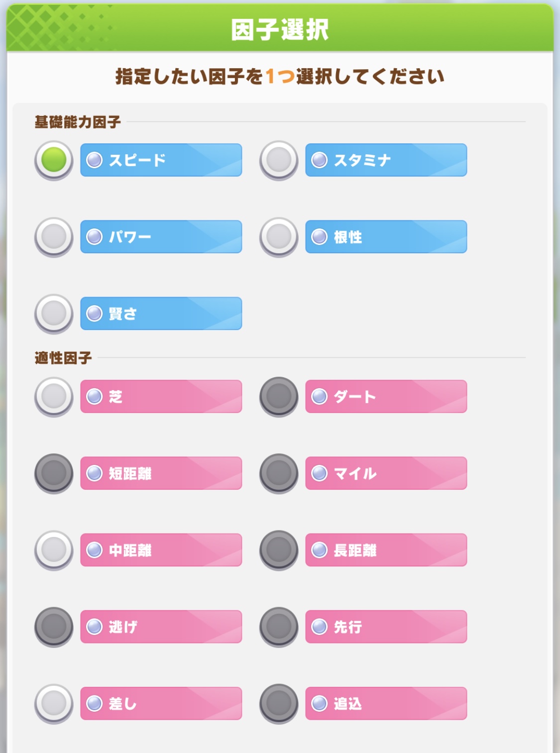Click the 長距離 factor label

(386, 550)
